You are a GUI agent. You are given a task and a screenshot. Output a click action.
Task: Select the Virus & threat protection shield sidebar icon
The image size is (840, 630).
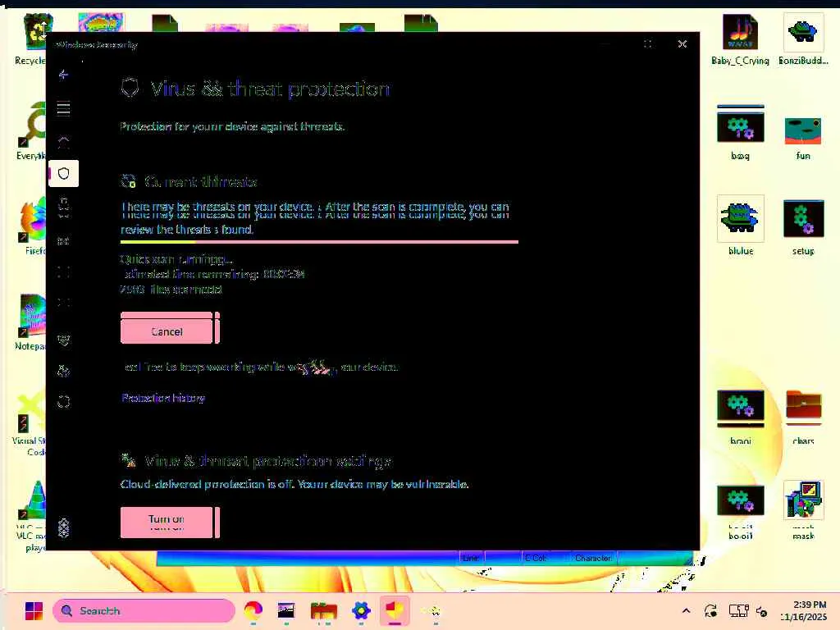point(63,174)
